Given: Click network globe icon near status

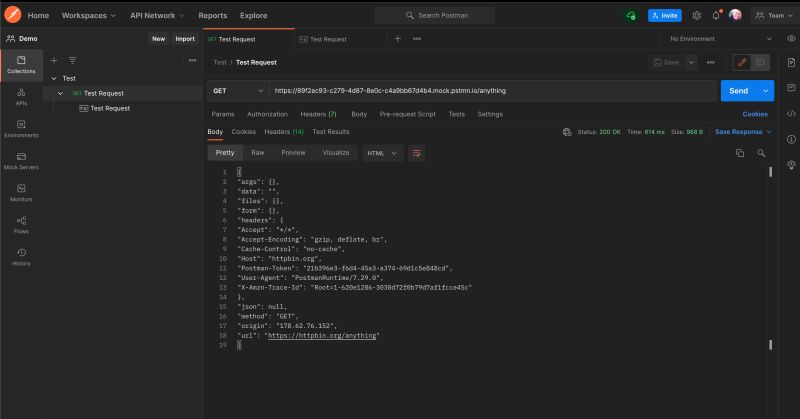Looking at the screenshot, I should click(x=567, y=132).
